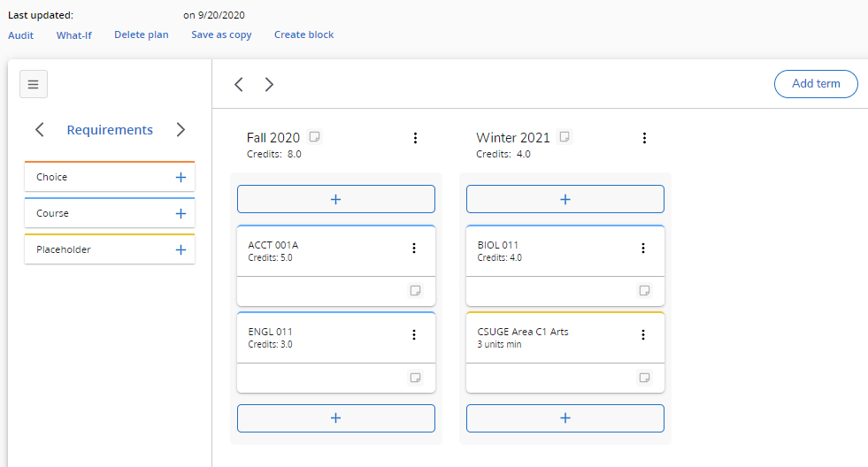Open note icon under ACCT 001A card
868x467 pixels.
point(414,291)
